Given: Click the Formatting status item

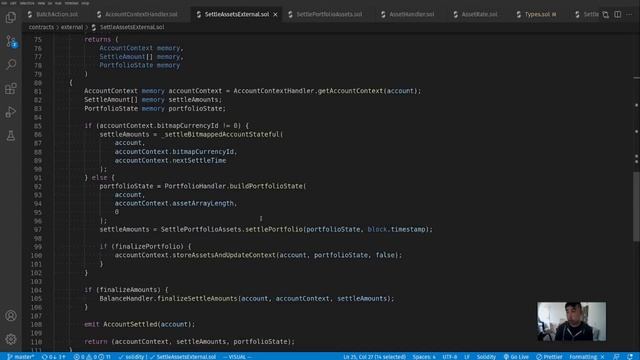Looking at the screenshot, I should pyautogui.click(x=587, y=356).
